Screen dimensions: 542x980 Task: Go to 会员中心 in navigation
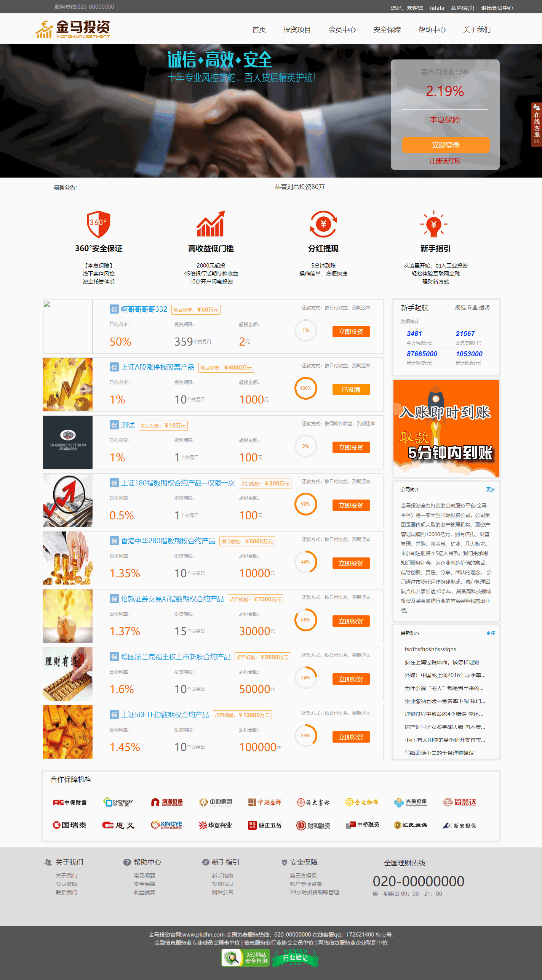[x=342, y=30]
